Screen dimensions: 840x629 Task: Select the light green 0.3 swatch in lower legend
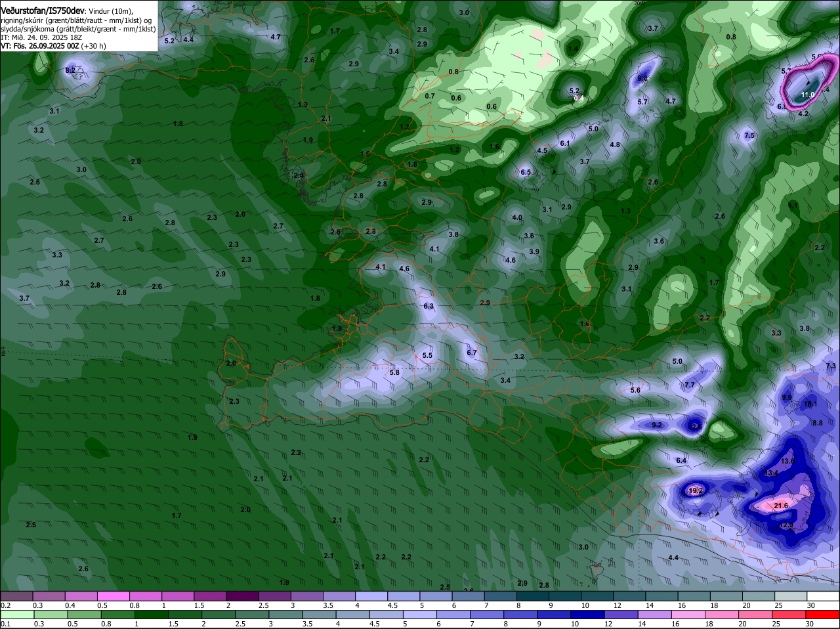point(51,615)
